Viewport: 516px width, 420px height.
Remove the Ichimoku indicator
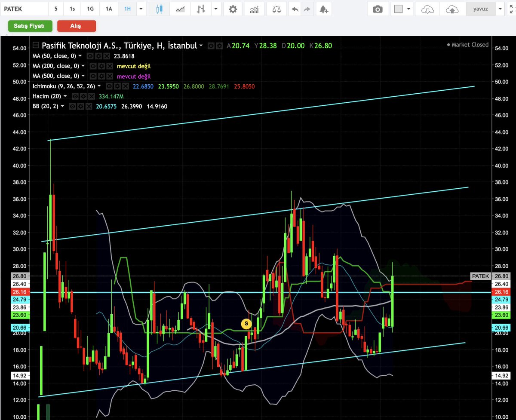pyautogui.click(x=125, y=86)
